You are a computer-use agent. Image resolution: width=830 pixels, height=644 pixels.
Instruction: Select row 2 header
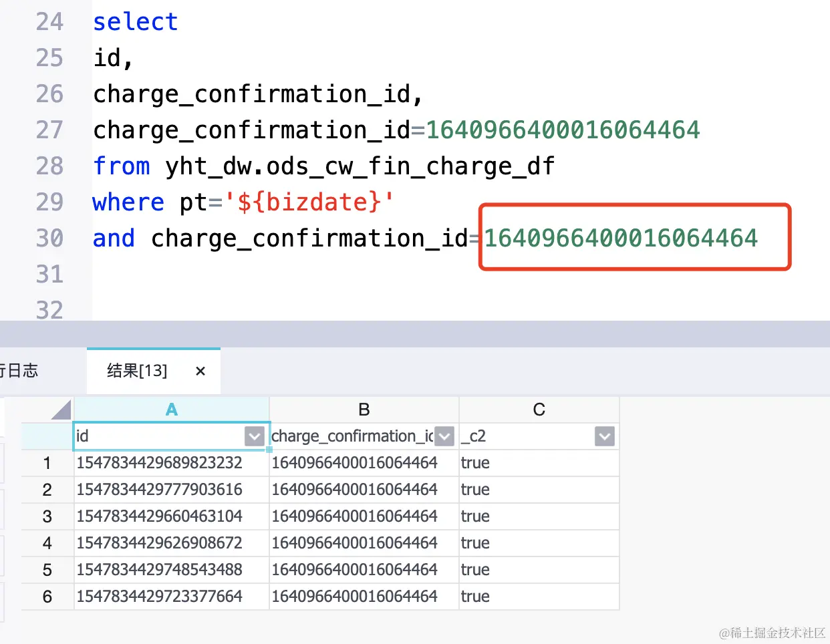[47, 490]
